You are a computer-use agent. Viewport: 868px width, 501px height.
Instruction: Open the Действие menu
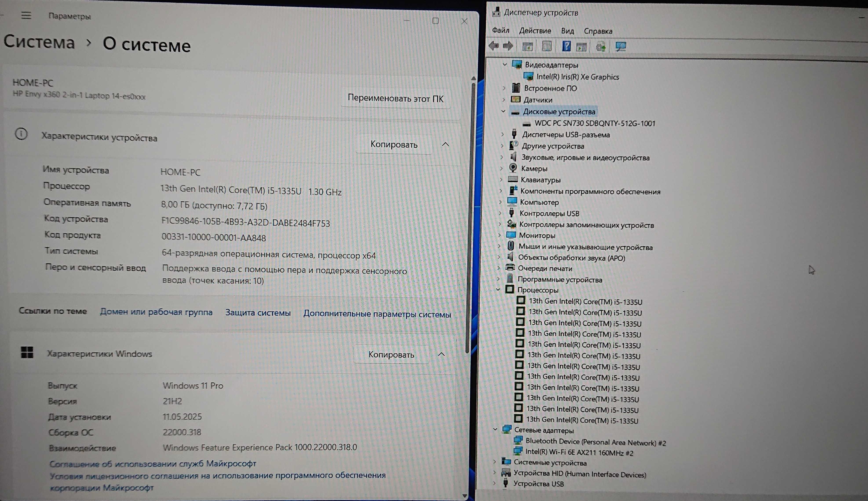(535, 31)
